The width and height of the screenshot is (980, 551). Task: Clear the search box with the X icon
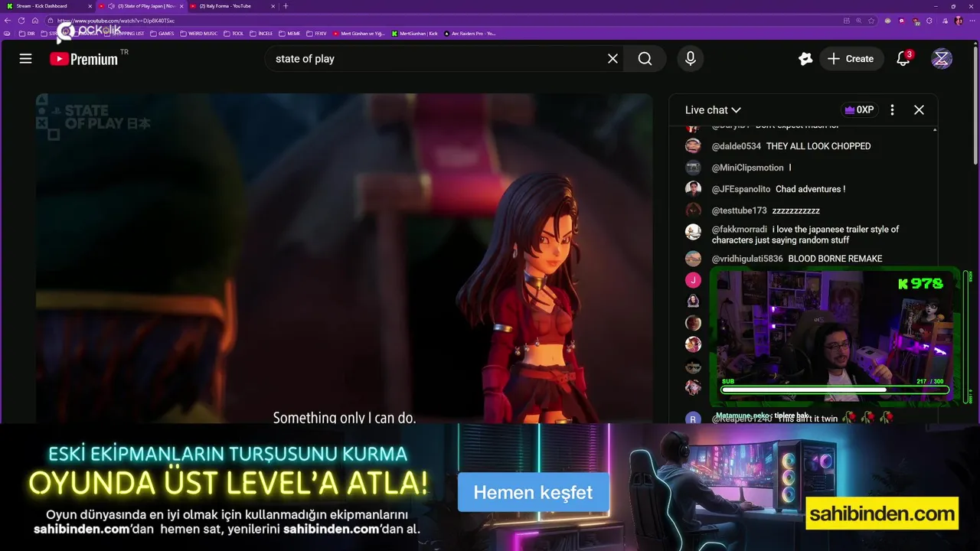612,59
